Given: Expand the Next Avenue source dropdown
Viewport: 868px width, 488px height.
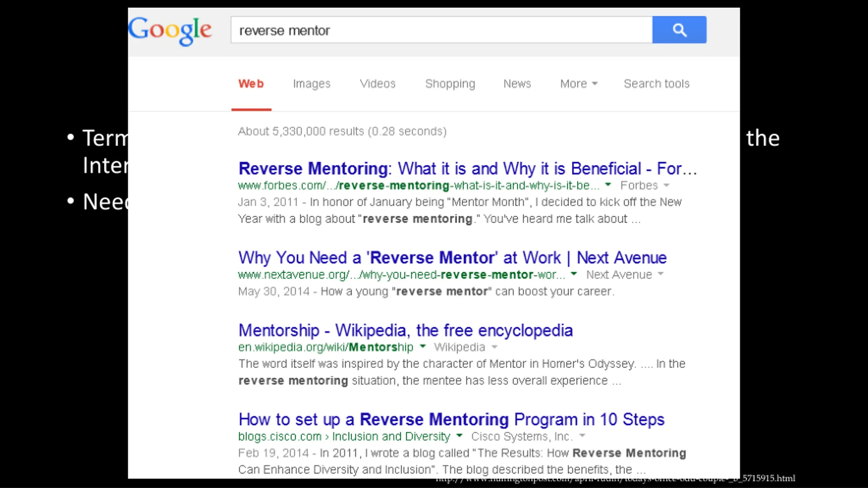Looking at the screenshot, I should click(x=660, y=274).
